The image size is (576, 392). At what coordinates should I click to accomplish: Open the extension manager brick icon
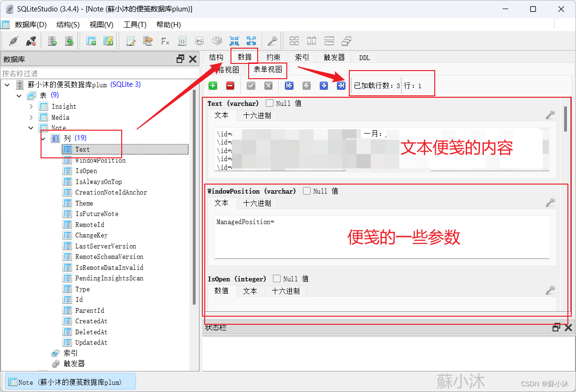(x=217, y=41)
